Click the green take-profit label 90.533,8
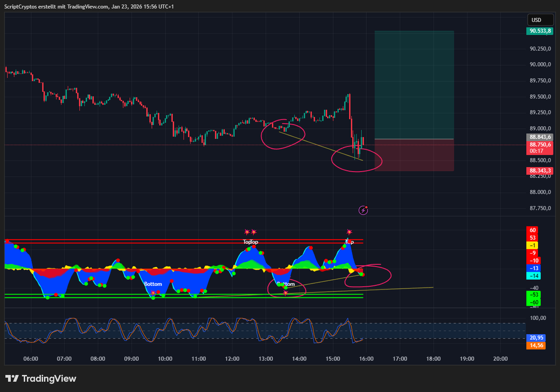Screen dimensions: 560x392 tap(540, 31)
